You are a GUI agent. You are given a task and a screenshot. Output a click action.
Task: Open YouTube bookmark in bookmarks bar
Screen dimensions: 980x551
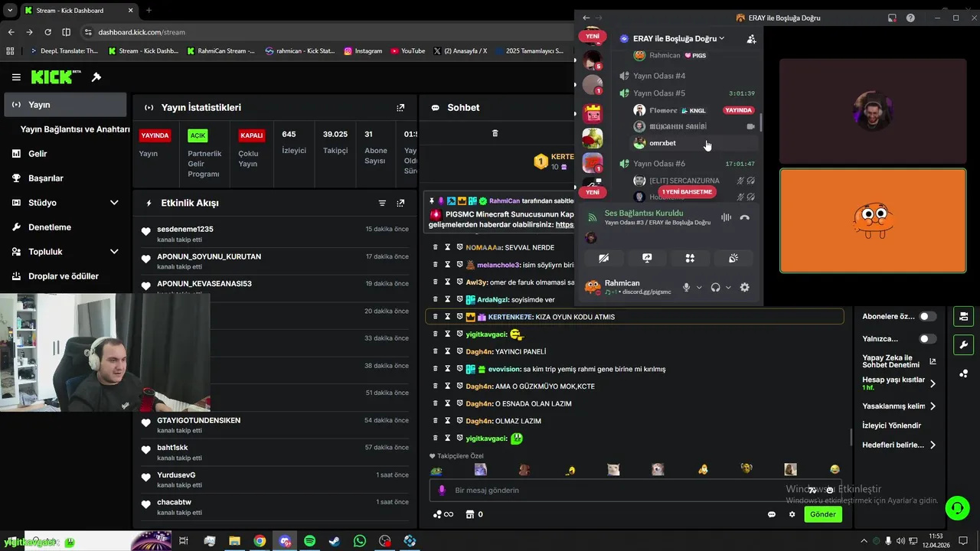407,51
